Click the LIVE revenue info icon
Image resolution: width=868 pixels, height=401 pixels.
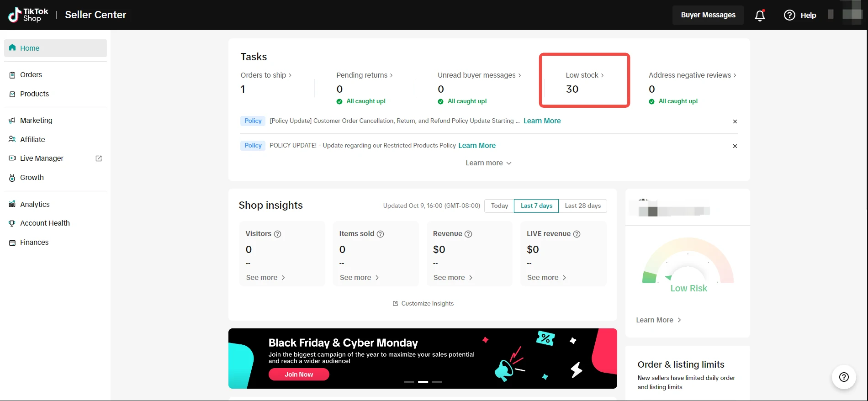pyautogui.click(x=577, y=234)
